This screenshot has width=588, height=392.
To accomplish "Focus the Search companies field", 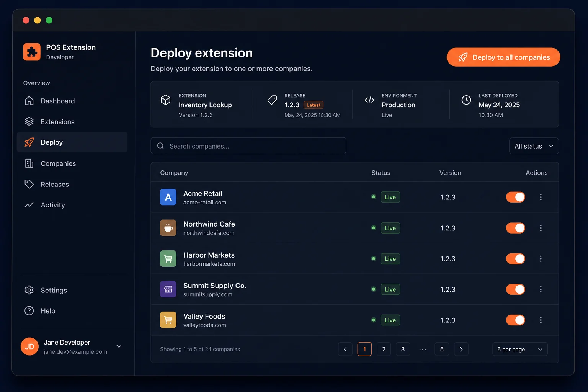I will click(x=248, y=146).
